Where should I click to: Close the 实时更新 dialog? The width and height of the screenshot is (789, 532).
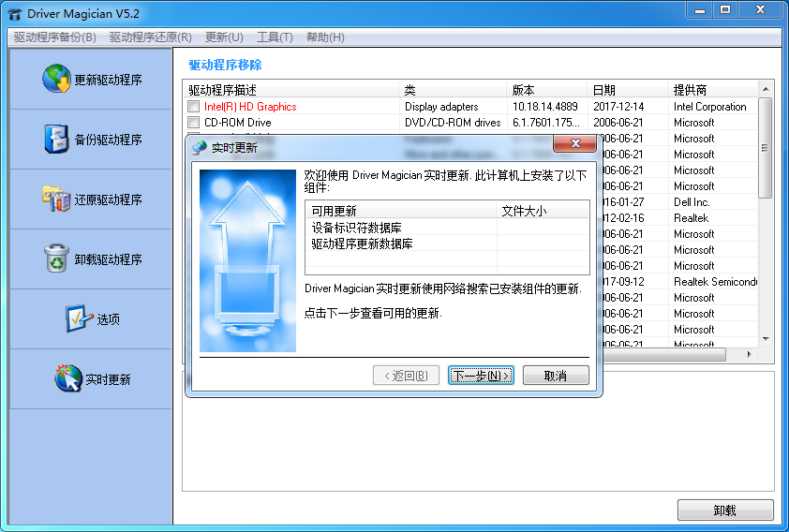coord(575,143)
